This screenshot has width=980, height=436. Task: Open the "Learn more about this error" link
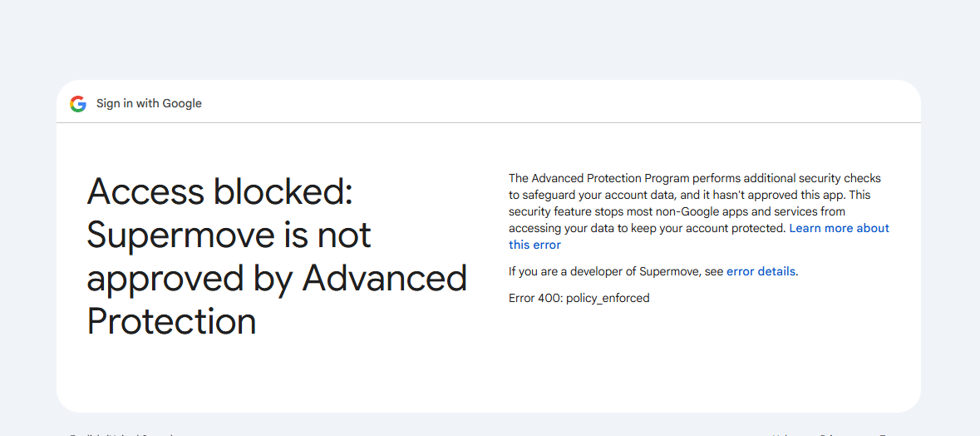point(839,229)
